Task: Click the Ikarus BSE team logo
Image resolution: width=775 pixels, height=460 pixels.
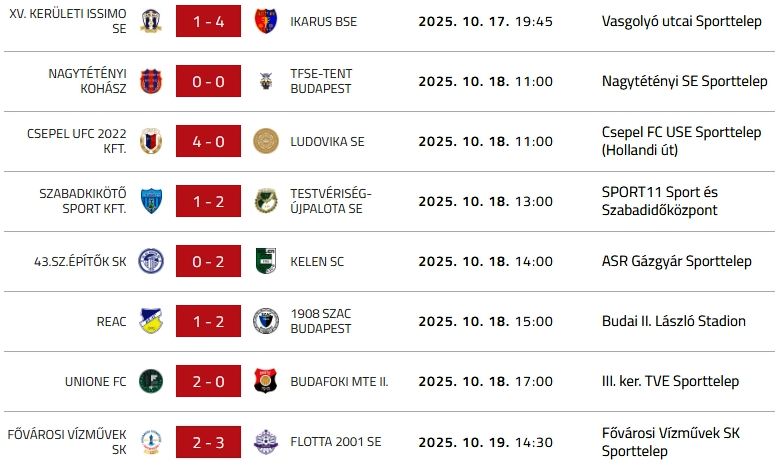Action: 265,21
